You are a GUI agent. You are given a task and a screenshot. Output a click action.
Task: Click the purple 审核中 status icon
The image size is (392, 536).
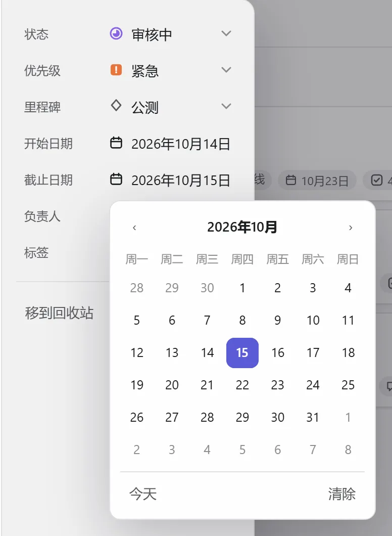(x=116, y=34)
